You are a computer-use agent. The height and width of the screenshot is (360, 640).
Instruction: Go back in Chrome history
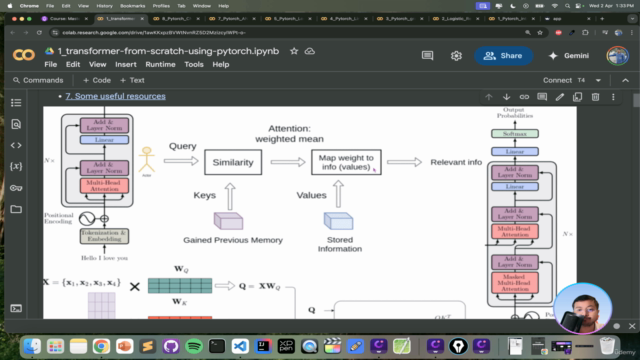pyautogui.click(x=13, y=32)
